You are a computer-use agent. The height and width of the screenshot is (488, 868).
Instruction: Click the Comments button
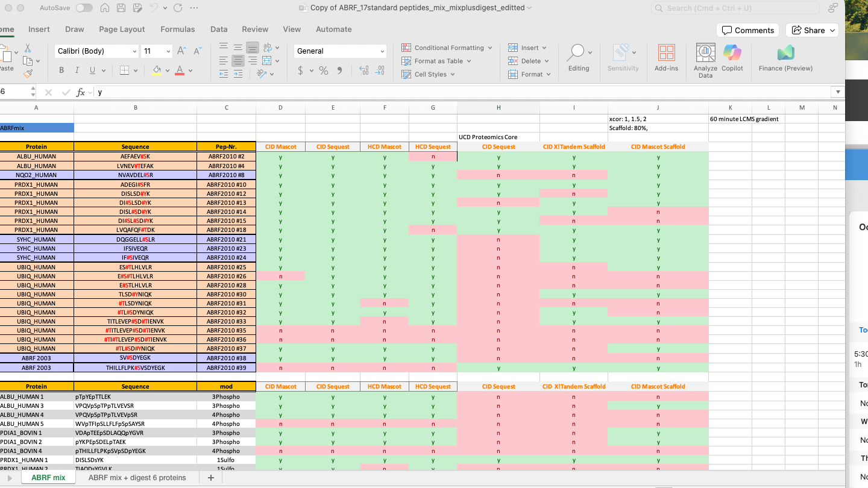[x=747, y=30]
